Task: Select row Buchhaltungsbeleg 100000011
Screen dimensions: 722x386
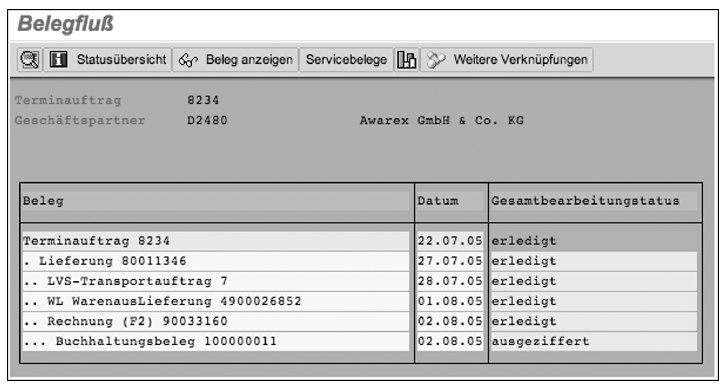Action: tap(215, 341)
